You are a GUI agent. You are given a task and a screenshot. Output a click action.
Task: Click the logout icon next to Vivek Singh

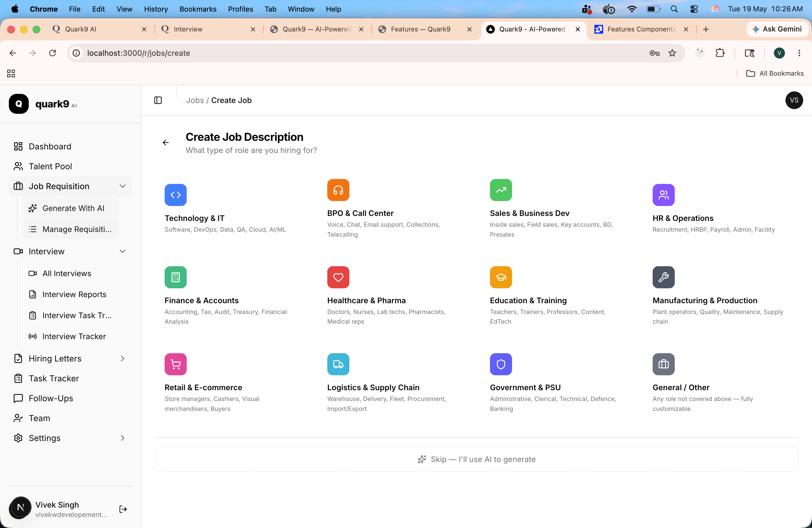[123, 509]
